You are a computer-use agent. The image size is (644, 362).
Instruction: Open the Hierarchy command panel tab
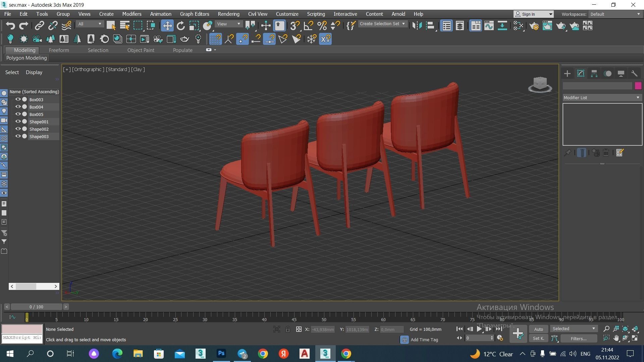(594, 73)
